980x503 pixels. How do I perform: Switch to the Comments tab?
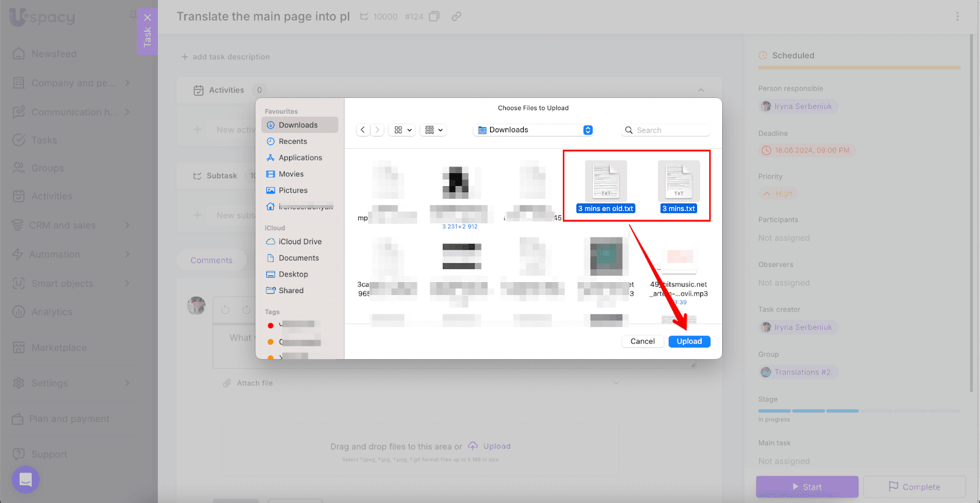coord(211,260)
